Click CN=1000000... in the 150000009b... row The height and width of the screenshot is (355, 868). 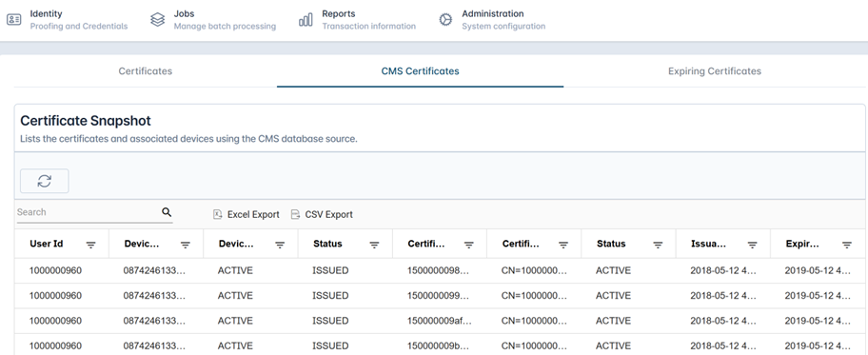pyautogui.click(x=534, y=345)
